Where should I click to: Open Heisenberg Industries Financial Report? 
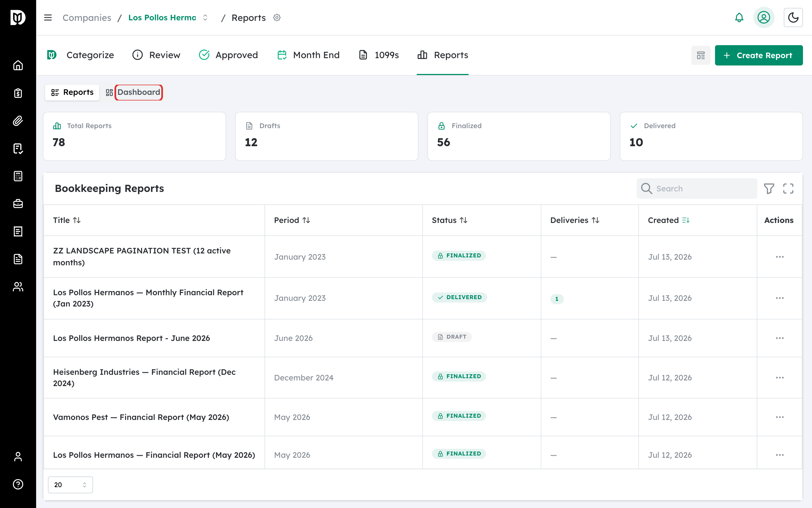coord(144,378)
